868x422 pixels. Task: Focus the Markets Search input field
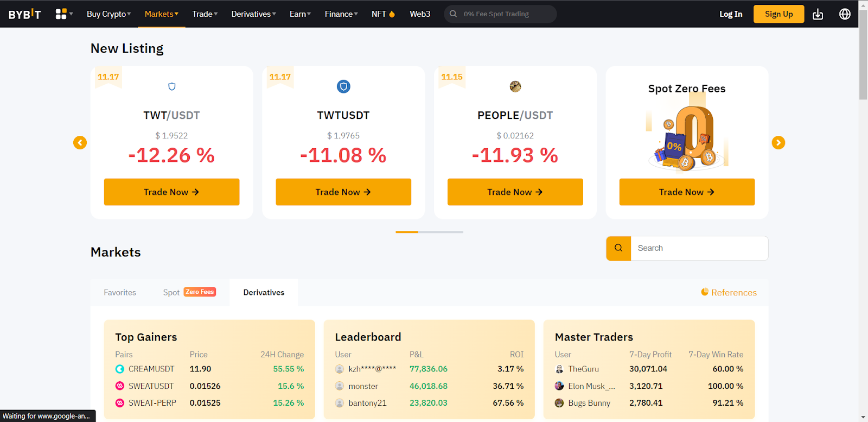699,248
